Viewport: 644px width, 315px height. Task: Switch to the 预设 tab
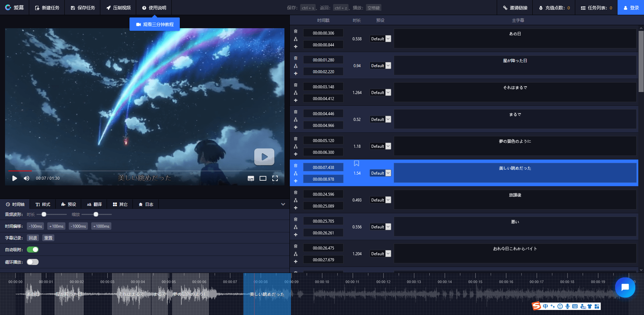coord(69,204)
